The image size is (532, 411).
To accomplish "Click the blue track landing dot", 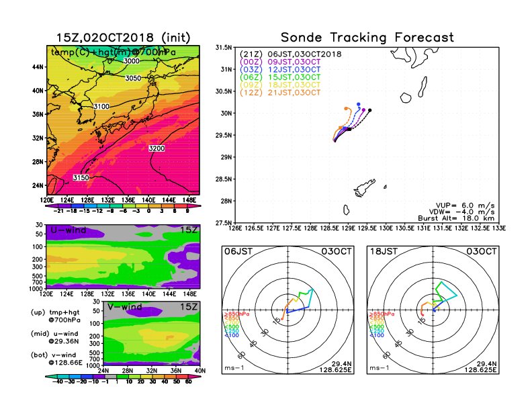I will tap(359, 105).
